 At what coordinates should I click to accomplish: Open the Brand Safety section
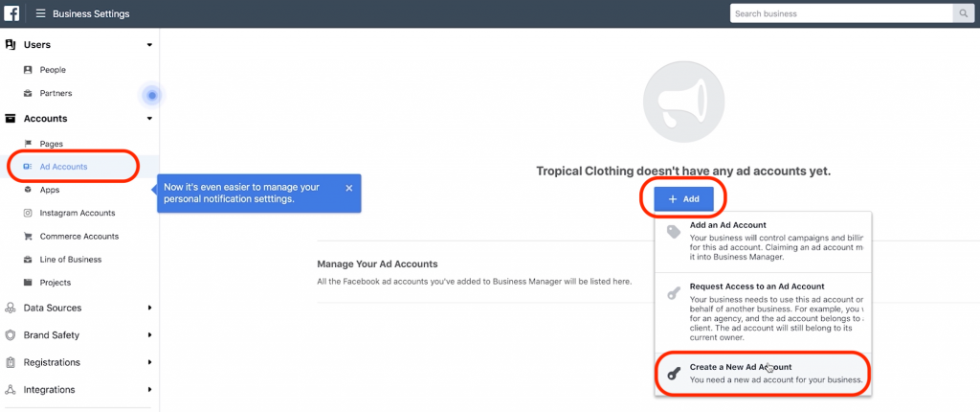click(x=52, y=335)
